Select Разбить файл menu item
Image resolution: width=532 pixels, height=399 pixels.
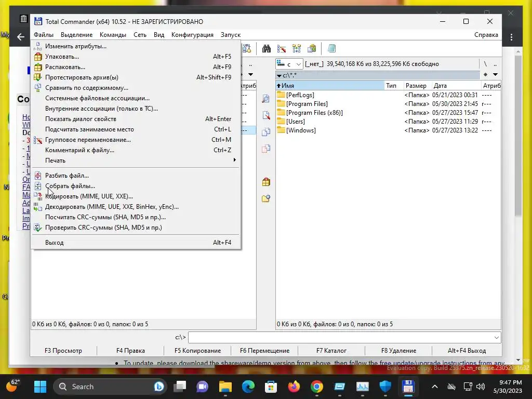click(136, 176)
